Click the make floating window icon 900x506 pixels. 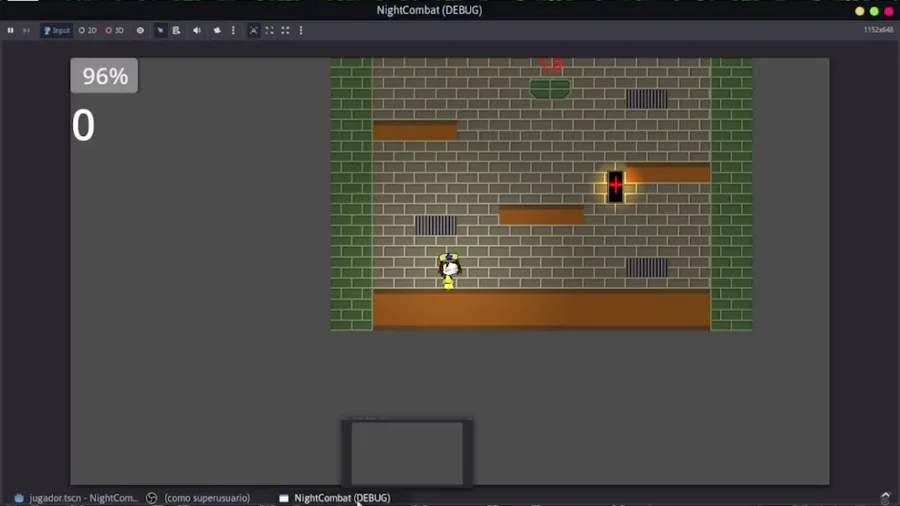pos(269,30)
